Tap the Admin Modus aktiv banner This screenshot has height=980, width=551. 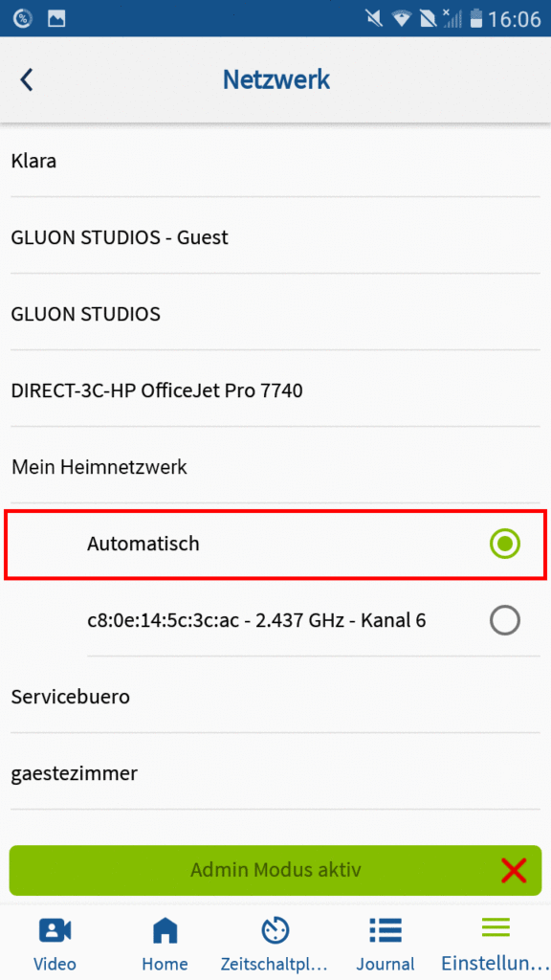(275, 870)
